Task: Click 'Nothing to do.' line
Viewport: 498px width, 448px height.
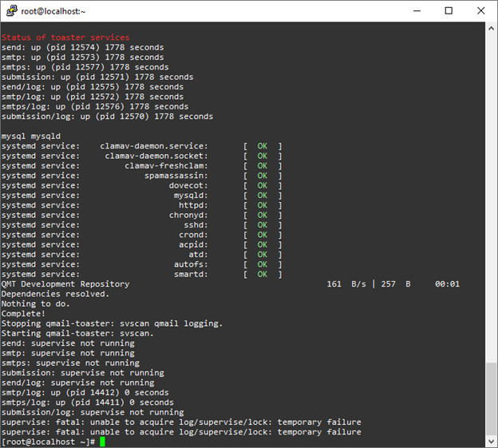Action: coord(36,303)
